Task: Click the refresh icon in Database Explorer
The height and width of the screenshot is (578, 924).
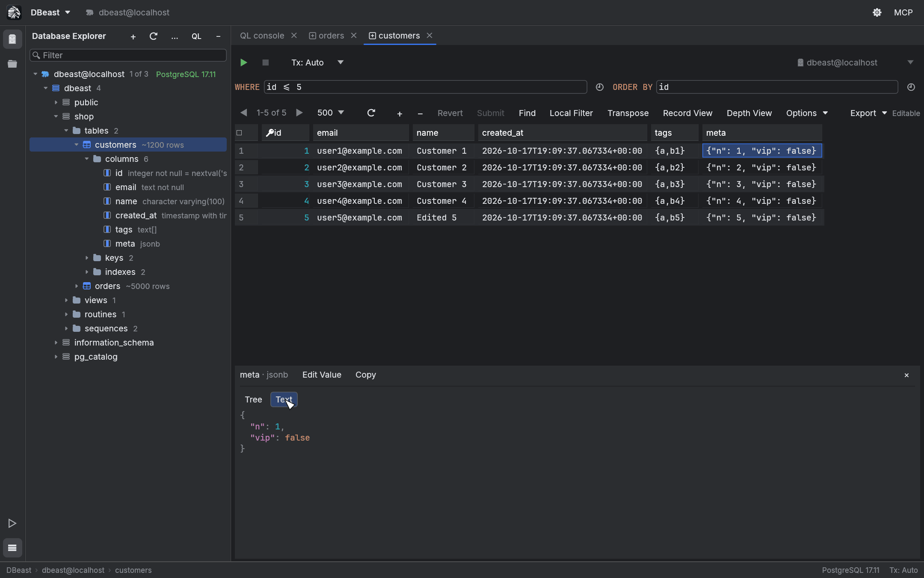Action: pyautogui.click(x=153, y=36)
